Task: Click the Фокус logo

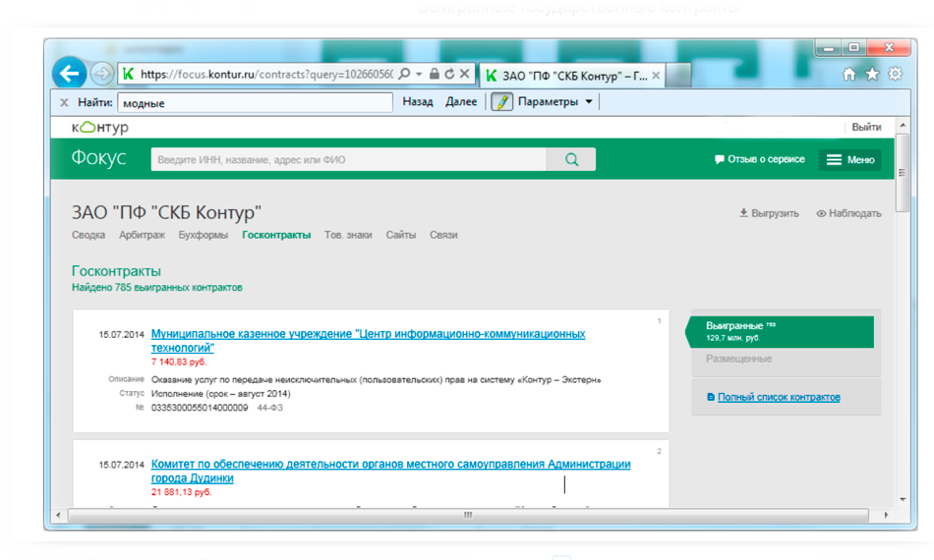Action: (x=99, y=158)
